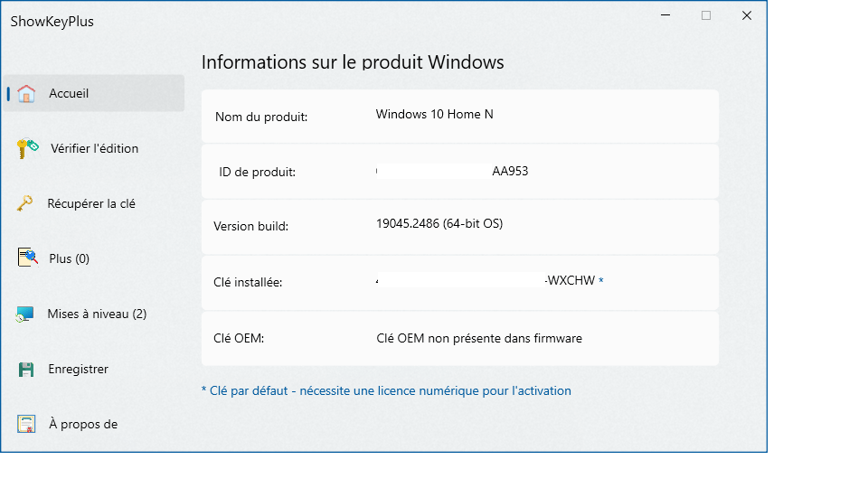868x488 pixels.
Task: Minimize the ShowKeyPlus window
Action: tap(665, 15)
